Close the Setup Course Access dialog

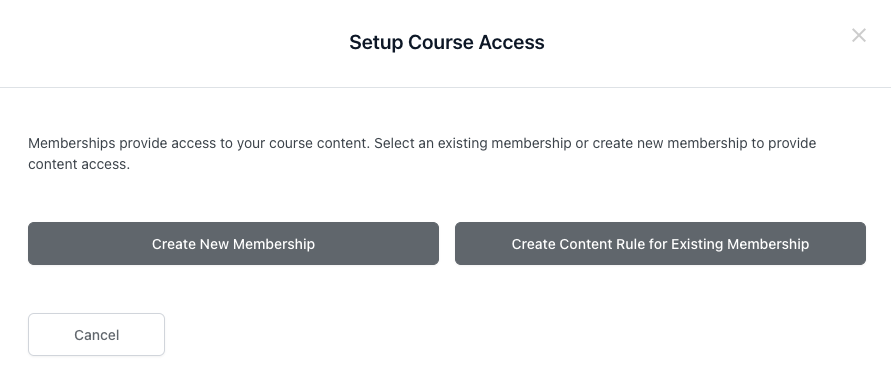pyautogui.click(x=859, y=35)
